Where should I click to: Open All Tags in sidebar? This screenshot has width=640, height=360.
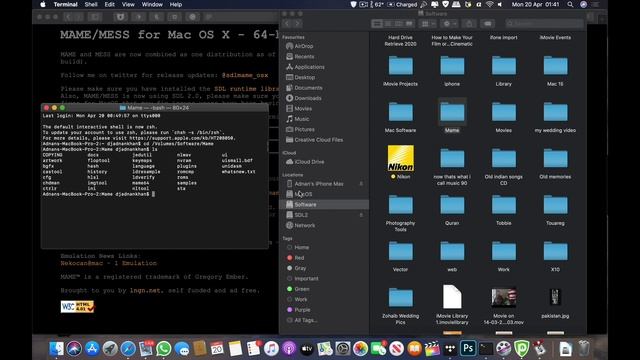click(305, 320)
